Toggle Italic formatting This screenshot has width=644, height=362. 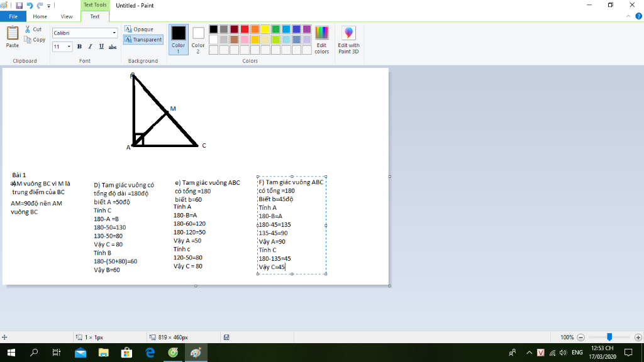coord(91,47)
